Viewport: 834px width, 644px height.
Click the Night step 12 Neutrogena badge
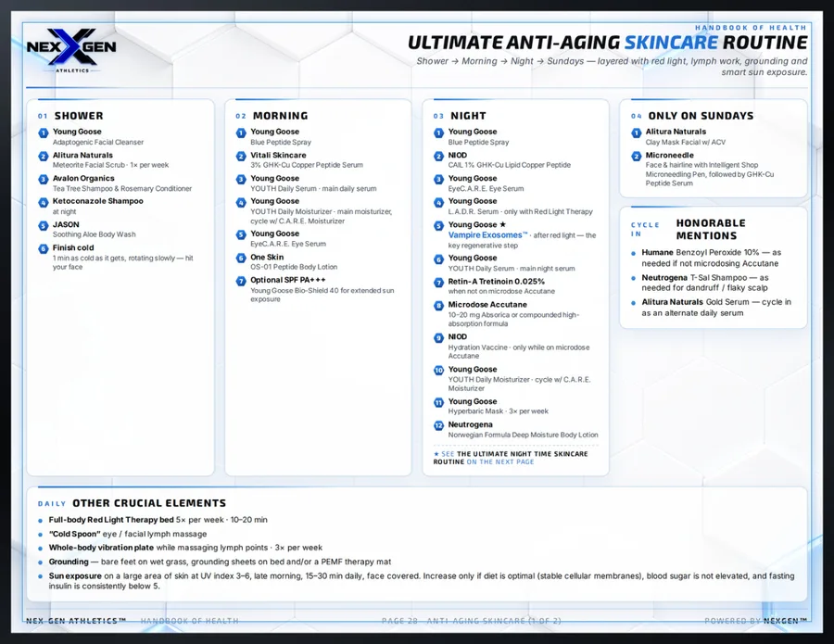pyautogui.click(x=439, y=425)
